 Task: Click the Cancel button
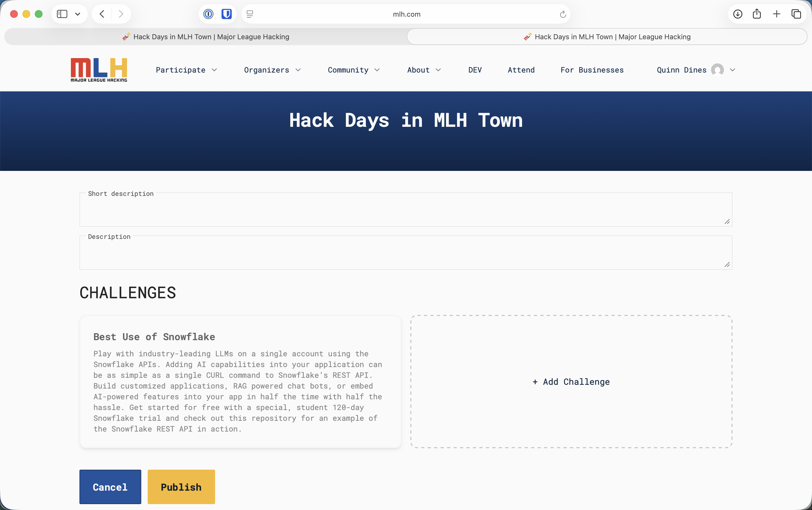click(110, 487)
